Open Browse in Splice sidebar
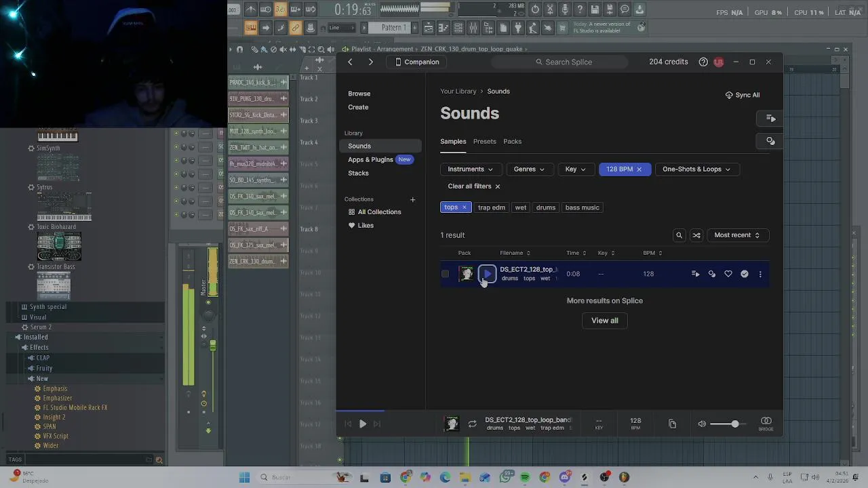This screenshot has height=488, width=868. click(359, 94)
